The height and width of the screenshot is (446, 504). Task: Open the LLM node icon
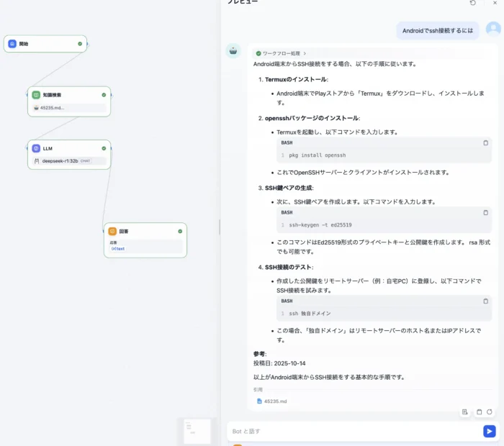click(x=36, y=148)
